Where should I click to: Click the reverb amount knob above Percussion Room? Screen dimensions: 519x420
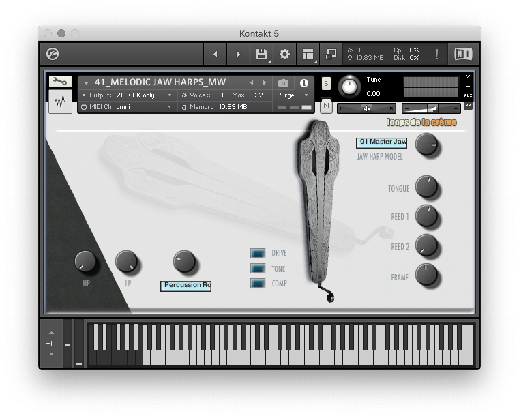tap(184, 261)
